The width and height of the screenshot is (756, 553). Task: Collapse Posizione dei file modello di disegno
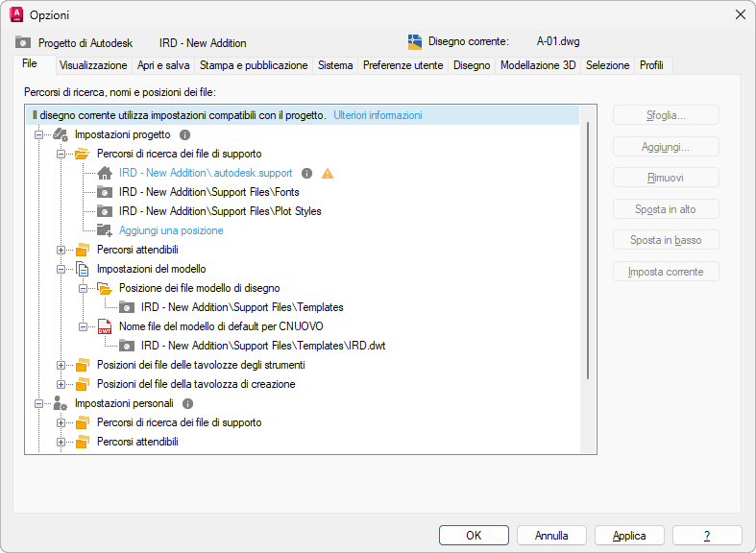[x=83, y=289]
